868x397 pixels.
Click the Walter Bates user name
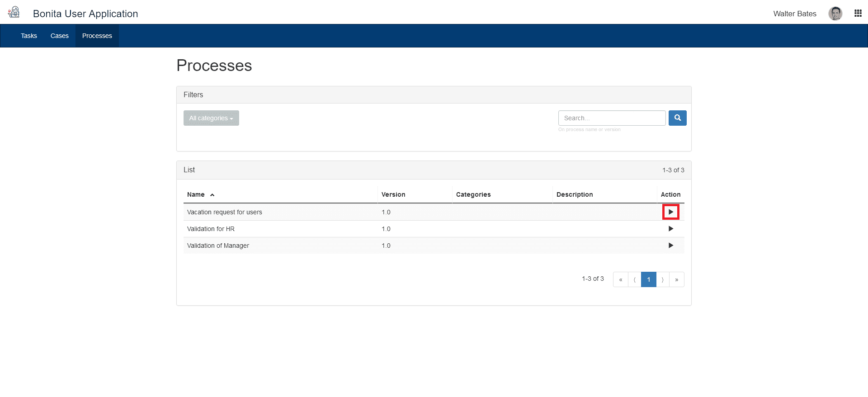coord(794,14)
